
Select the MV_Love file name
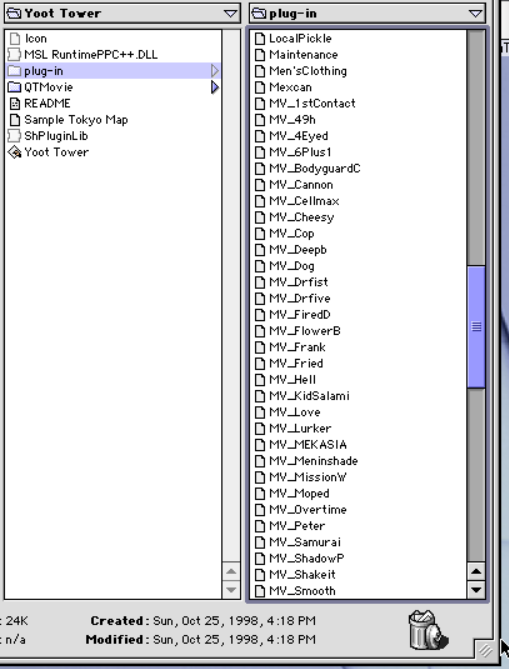[x=295, y=412]
